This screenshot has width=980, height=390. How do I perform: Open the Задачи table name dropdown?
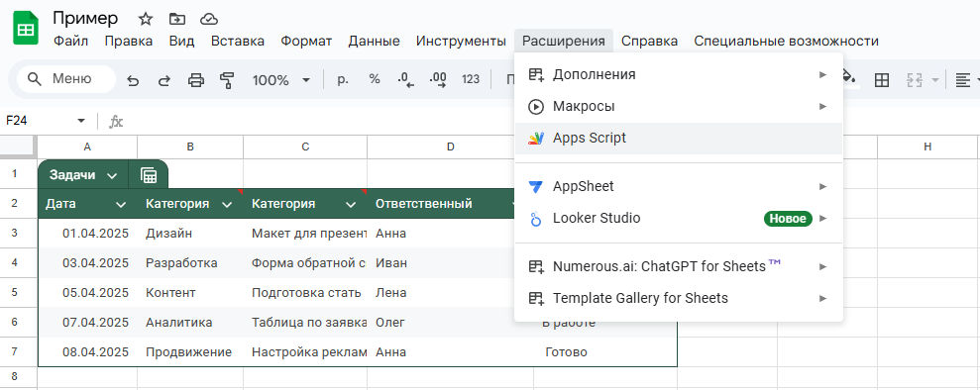click(x=112, y=176)
